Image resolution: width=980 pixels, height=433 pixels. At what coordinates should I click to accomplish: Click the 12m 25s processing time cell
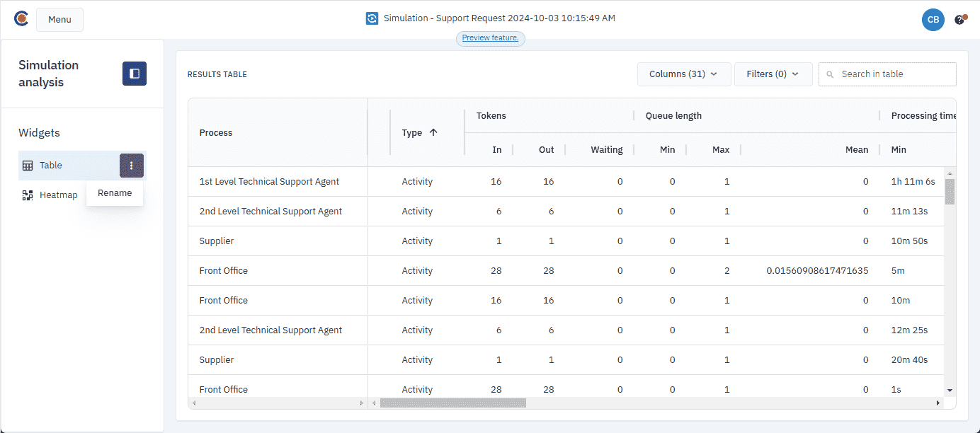click(x=909, y=330)
